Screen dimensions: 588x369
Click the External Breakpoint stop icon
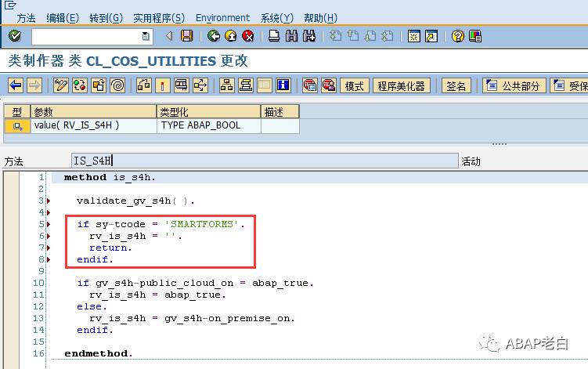[x=329, y=85]
